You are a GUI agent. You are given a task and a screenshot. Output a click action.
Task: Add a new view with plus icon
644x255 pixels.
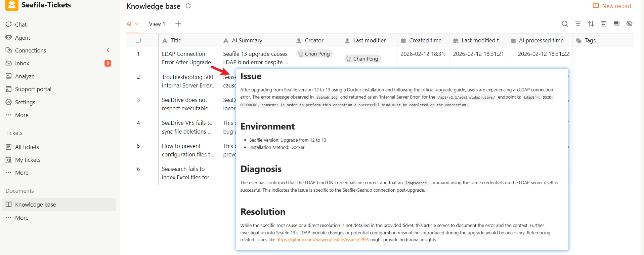(x=178, y=24)
